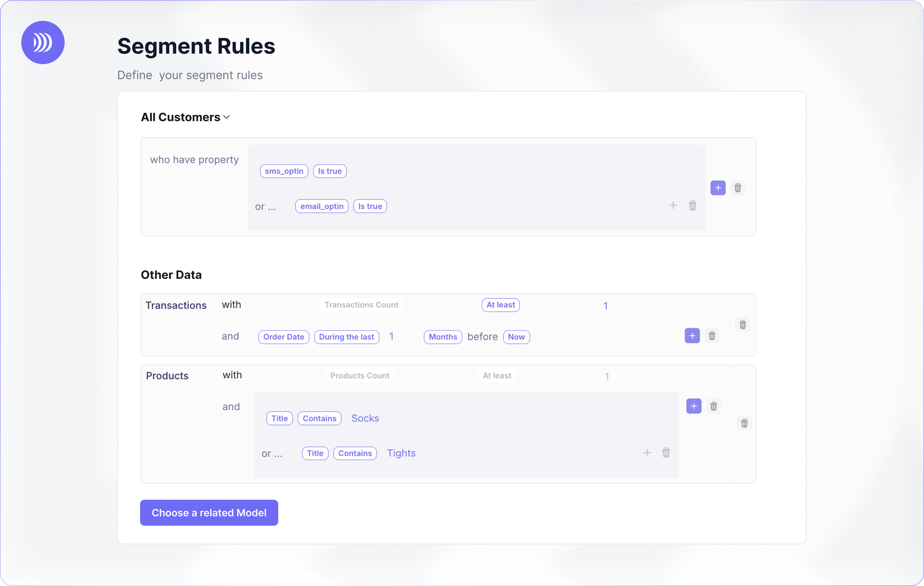Open the sms_optin property selector
This screenshot has height=586, width=924.
[x=284, y=171]
